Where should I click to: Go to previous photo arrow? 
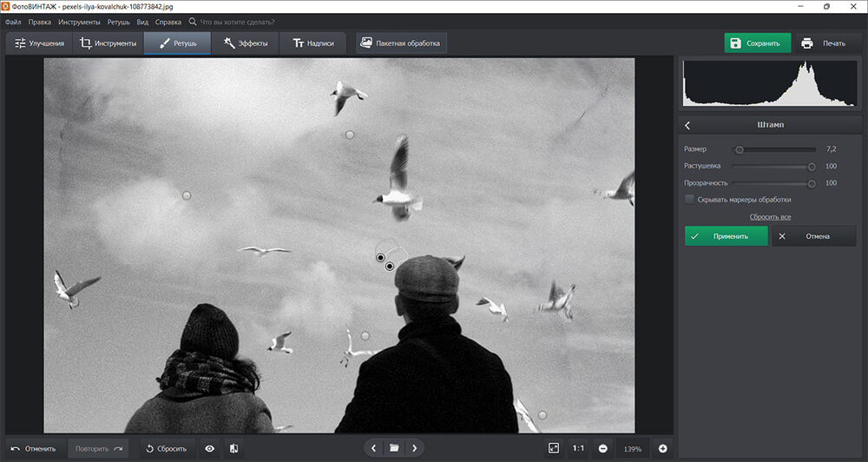point(373,448)
